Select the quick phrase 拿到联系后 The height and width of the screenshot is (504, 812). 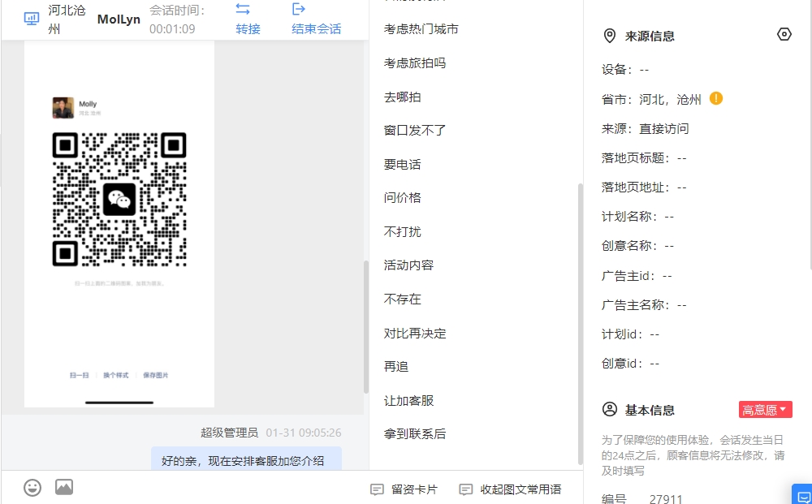(x=415, y=433)
